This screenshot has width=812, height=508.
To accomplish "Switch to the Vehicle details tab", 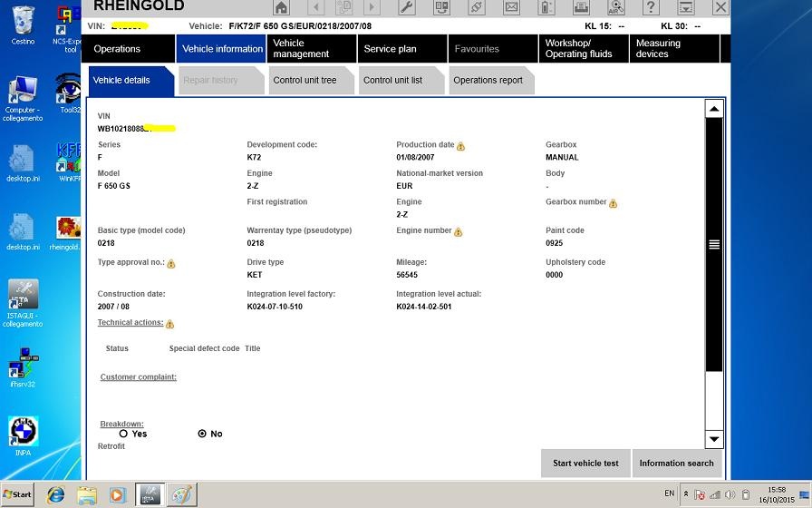I will 130,81.
